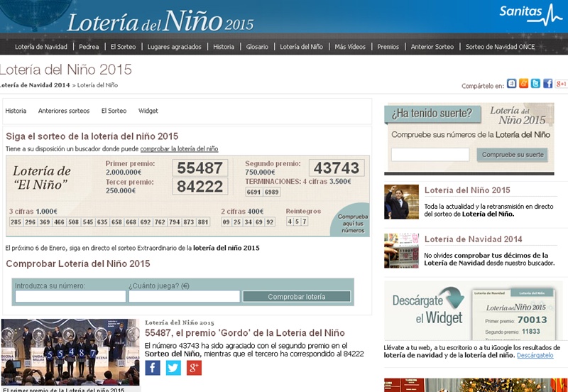Image resolution: width=568 pixels, height=392 pixels.
Task: Click the orange Menéame share icon
Action: click(524, 84)
